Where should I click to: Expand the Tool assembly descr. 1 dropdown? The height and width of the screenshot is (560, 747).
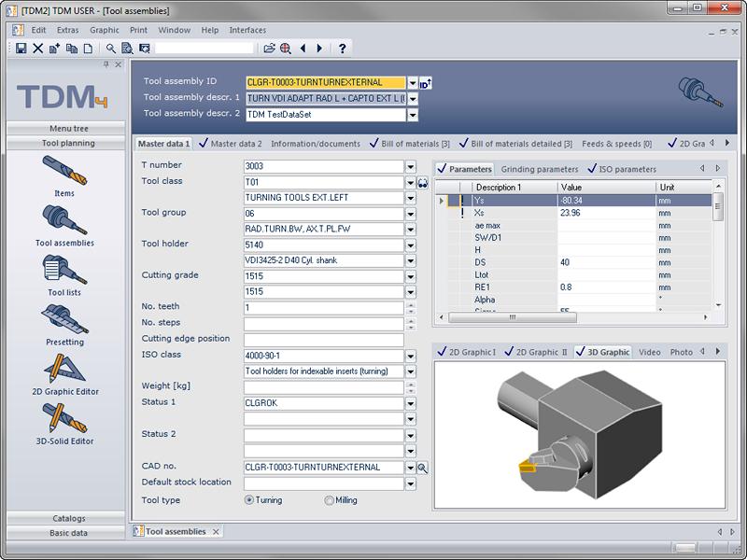click(413, 99)
